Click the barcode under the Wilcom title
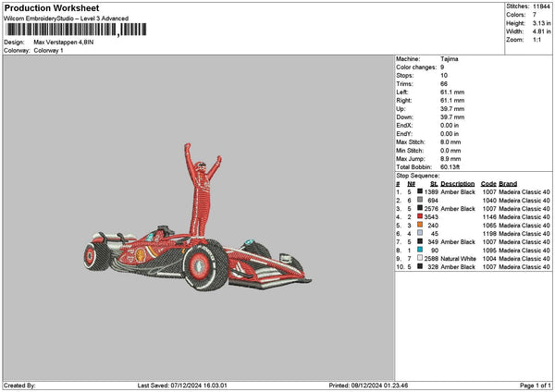The image size is (555, 392). (x=76, y=30)
